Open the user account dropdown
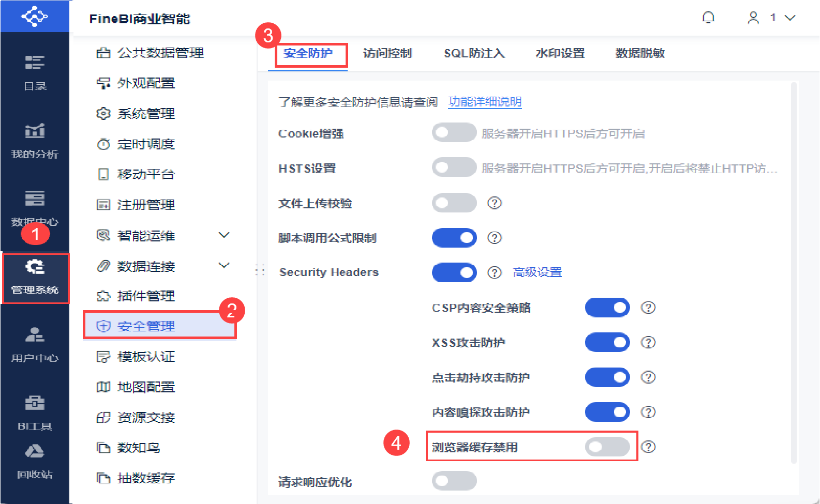 coord(771,18)
